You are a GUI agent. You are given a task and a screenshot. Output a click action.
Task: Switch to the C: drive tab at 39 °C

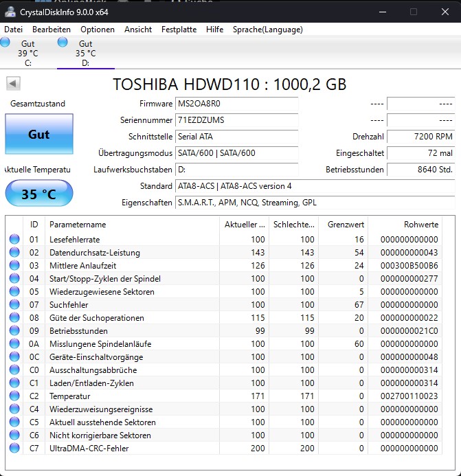28,53
